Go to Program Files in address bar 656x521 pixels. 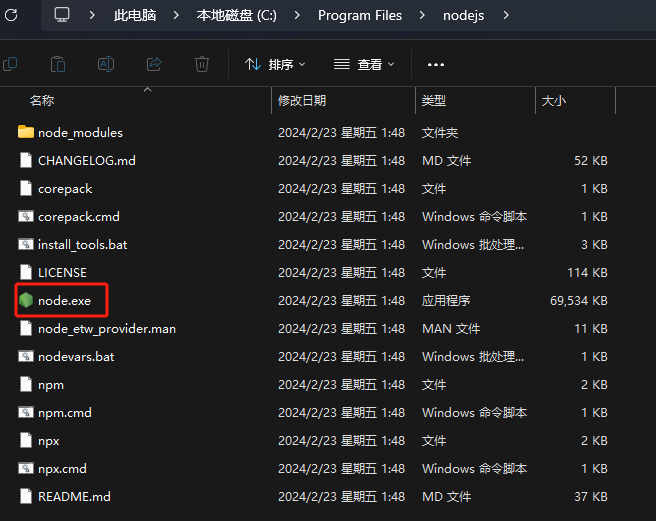pos(360,15)
